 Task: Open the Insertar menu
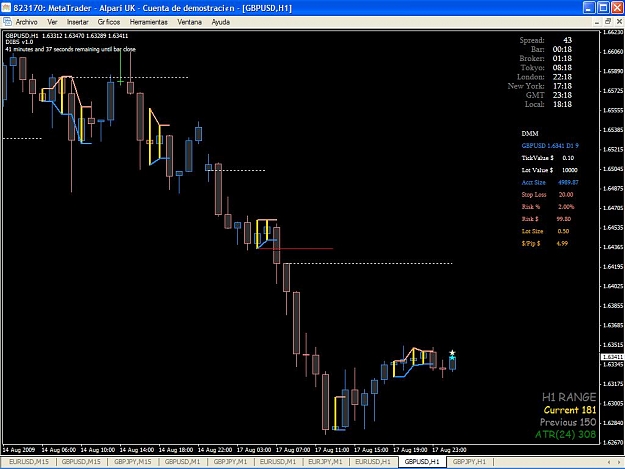(x=77, y=22)
